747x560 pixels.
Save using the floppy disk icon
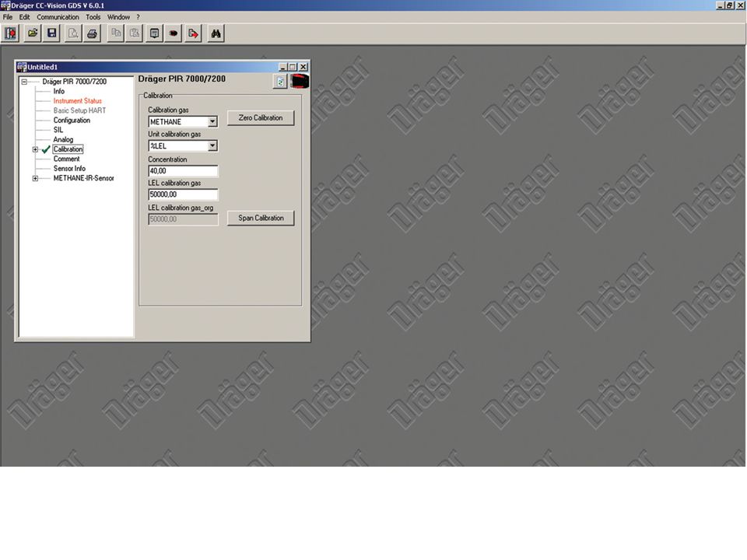tap(52, 33)
